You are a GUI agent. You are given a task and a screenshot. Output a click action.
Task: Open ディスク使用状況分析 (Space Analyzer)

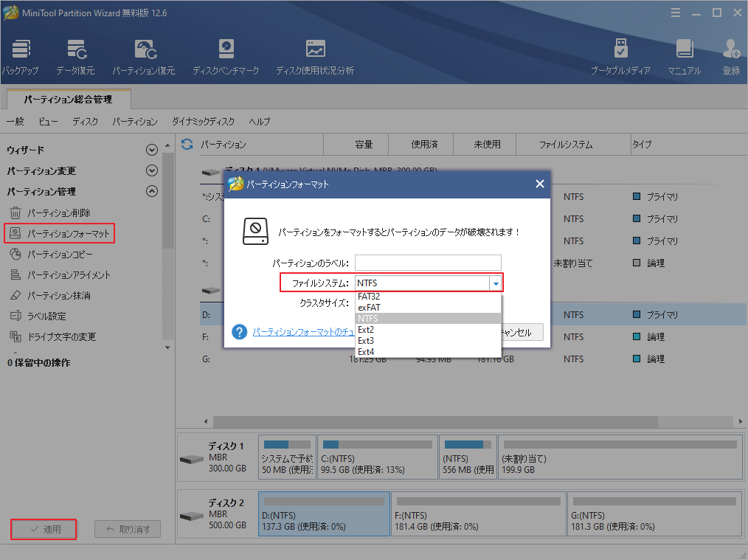tap(315, 55)
